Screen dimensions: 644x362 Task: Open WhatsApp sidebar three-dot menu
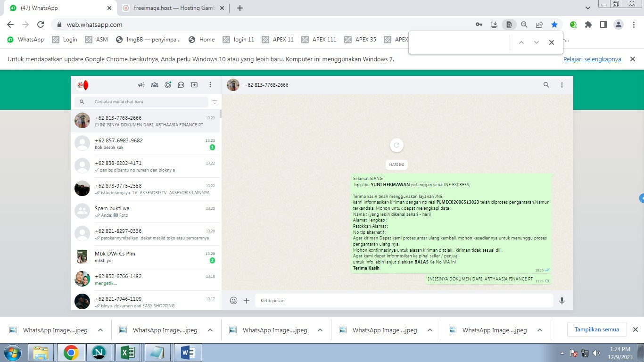pos(210,85)
